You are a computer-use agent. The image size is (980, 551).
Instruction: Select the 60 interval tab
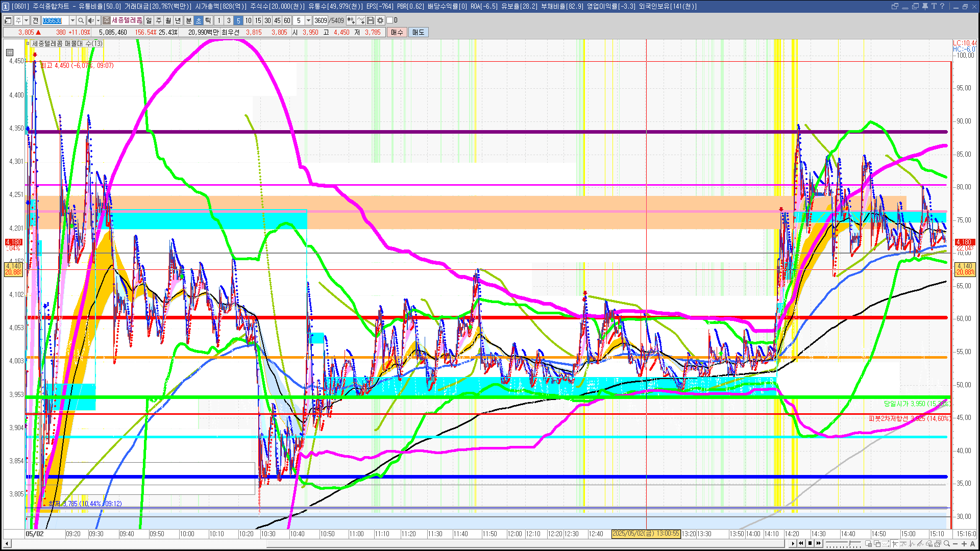(x=287, y=20)
